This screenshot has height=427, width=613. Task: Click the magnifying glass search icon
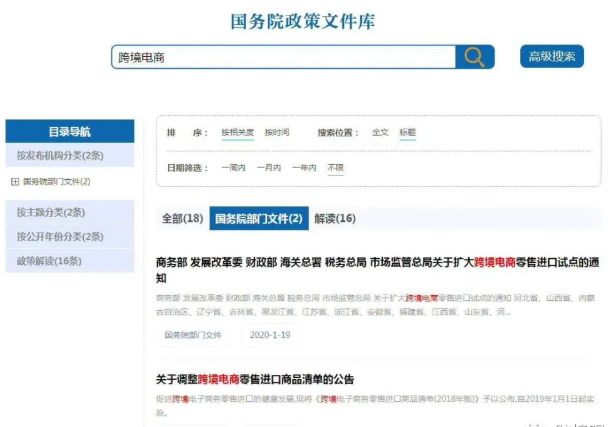(x=475, y=57)
